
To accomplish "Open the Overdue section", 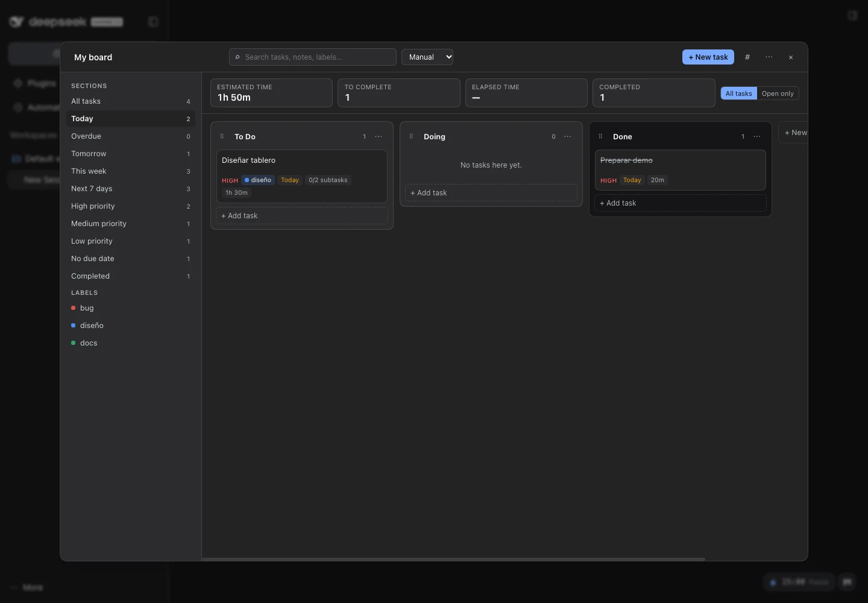I will coord(131,136).
